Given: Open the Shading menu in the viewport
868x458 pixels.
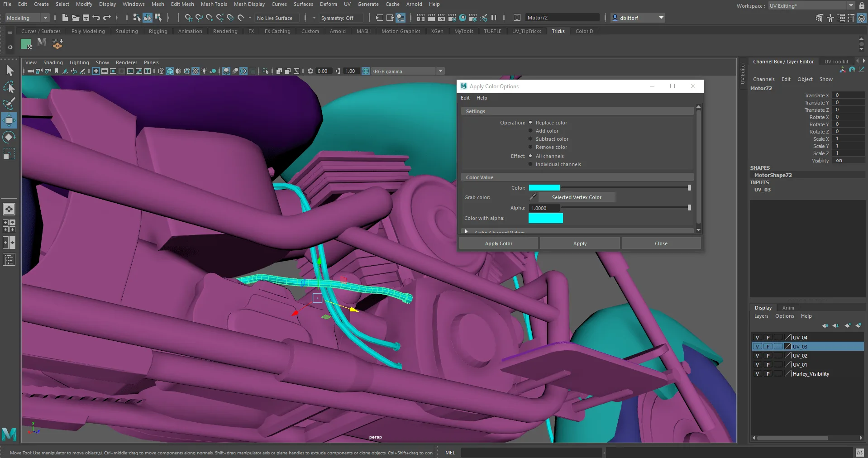Looking at the screenshot, I should tap(53, 62).
